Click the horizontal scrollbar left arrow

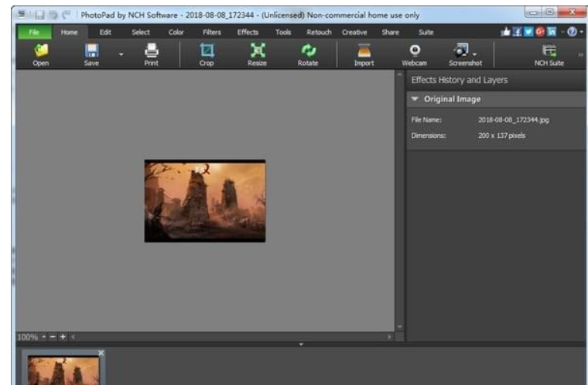click(73, 337)
